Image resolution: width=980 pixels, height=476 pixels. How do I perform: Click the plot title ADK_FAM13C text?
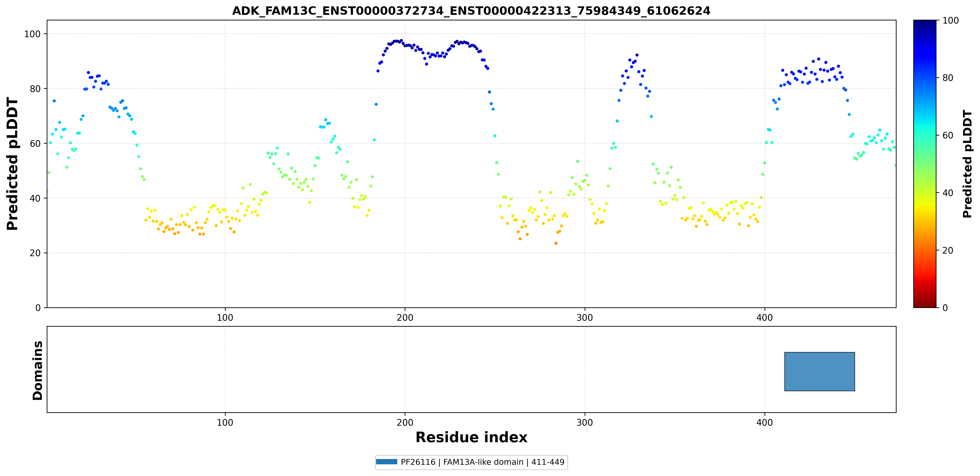point(471,11)
